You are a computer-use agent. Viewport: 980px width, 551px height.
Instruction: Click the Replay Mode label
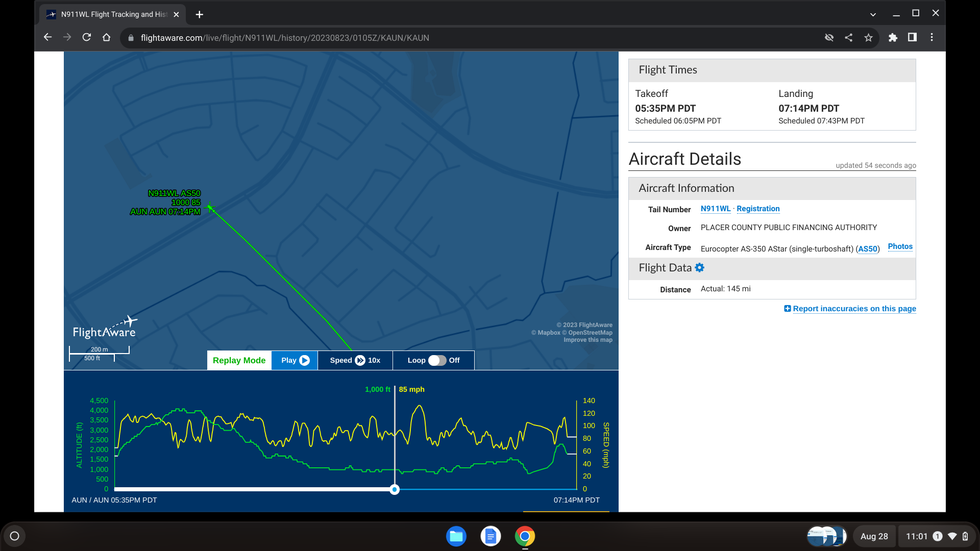pos(239,360)
